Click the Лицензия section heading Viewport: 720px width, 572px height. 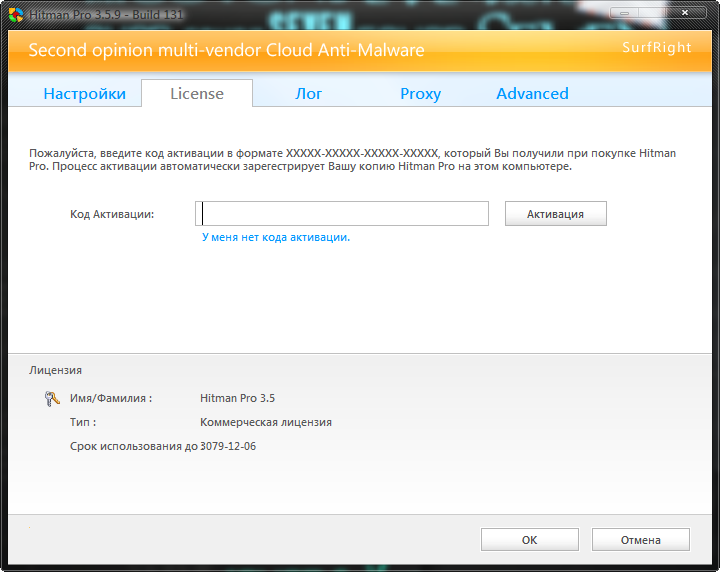[x=56, y=370]
